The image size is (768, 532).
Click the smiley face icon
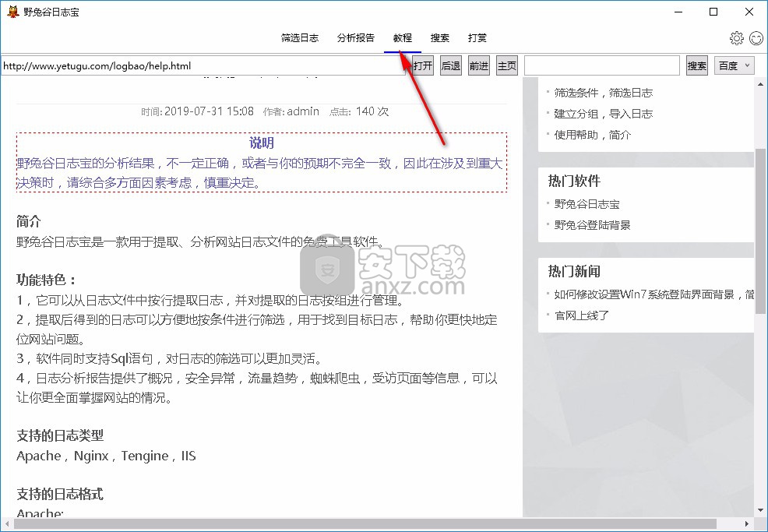point(756,38)
